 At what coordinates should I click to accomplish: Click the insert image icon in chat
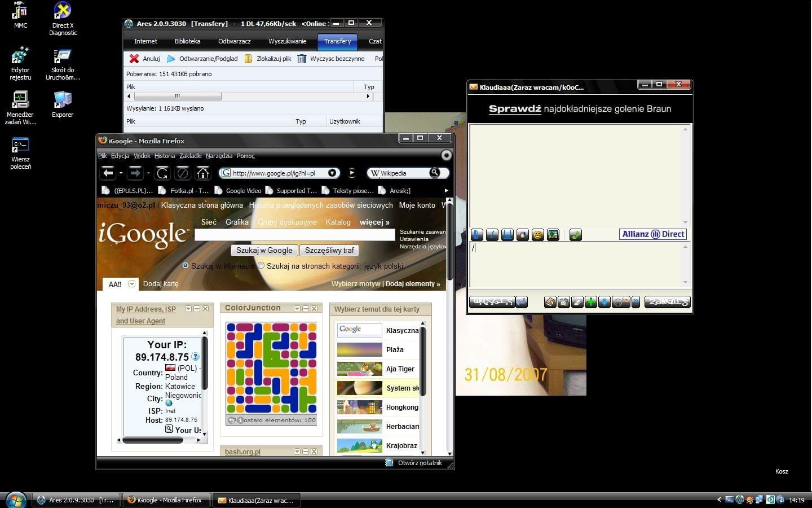pyautogui.click(x=553, y=235)
